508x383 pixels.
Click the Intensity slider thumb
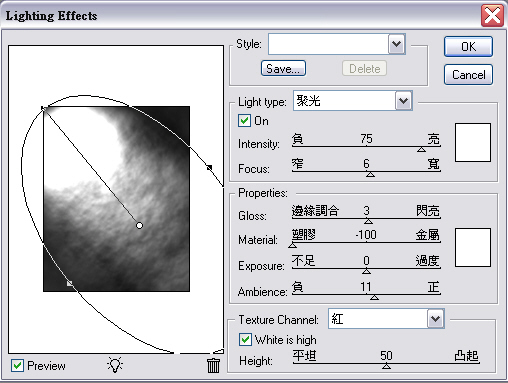(x=421, y=150)
